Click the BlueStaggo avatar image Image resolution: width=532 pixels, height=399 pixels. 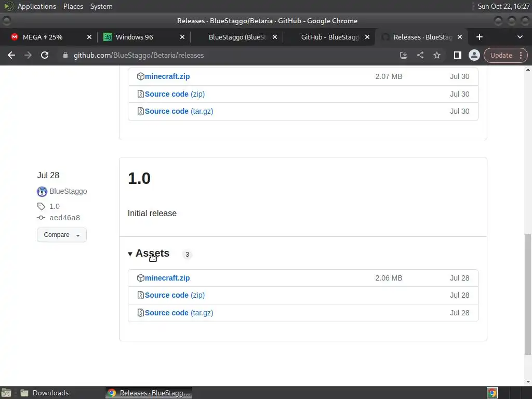42,191
